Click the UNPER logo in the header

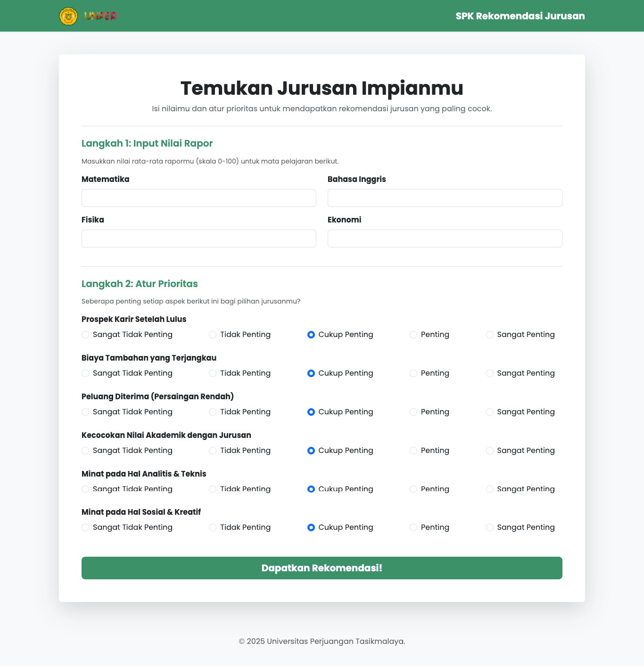[68, 16]
